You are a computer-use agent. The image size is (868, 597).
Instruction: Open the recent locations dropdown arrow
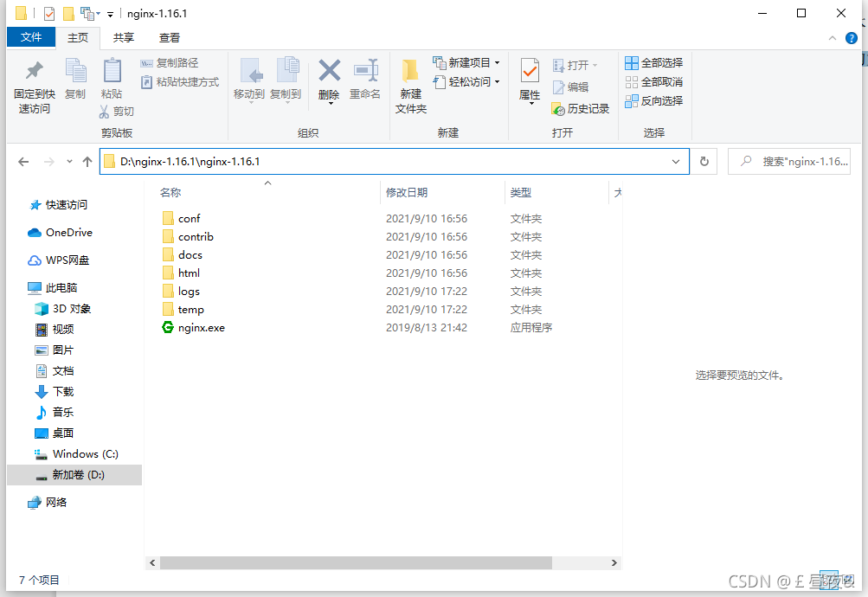69,162
